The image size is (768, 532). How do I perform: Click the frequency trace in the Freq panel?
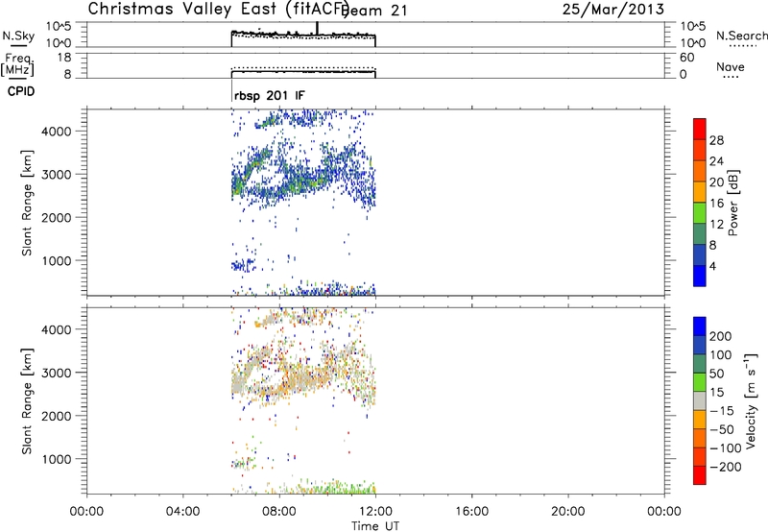[303, 71]
